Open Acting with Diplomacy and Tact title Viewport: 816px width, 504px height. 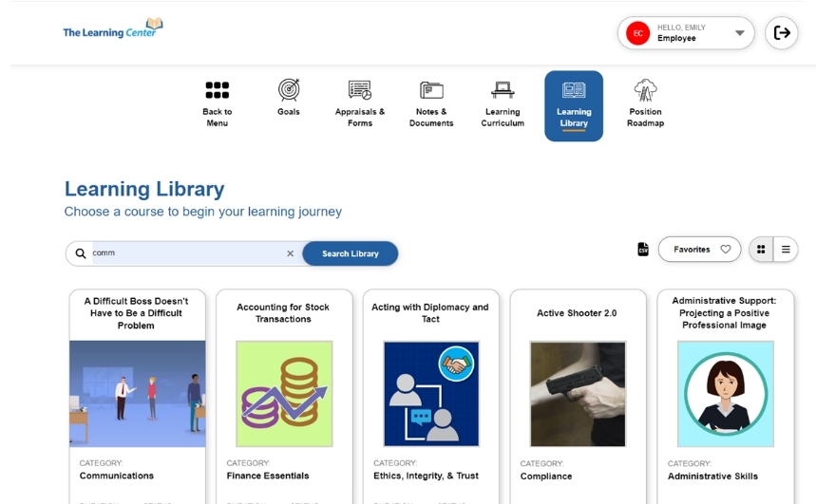pos(430,313)
